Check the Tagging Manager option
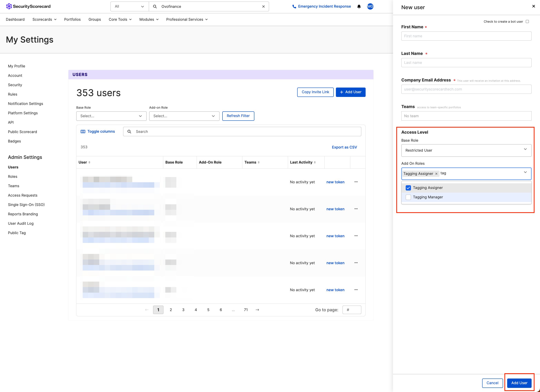Screen dimensions: 540x392 (408, 197)
